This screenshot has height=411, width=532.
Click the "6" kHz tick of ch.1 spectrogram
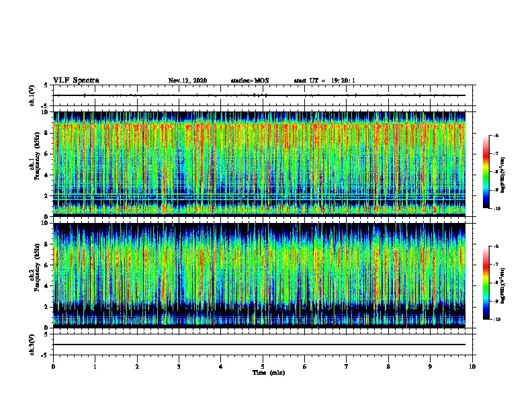(x=47, y=154)
